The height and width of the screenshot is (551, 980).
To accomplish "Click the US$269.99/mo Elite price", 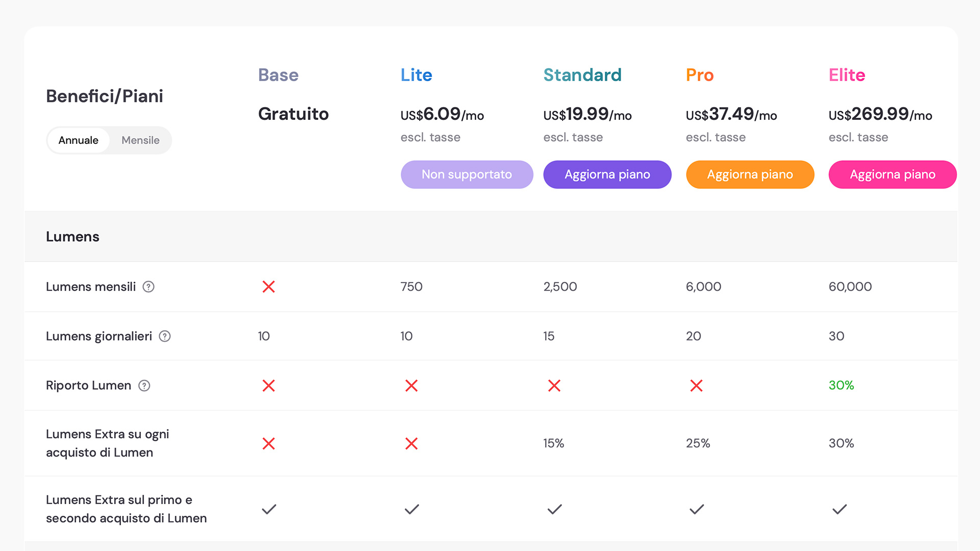I will click(x=880, y=114).
